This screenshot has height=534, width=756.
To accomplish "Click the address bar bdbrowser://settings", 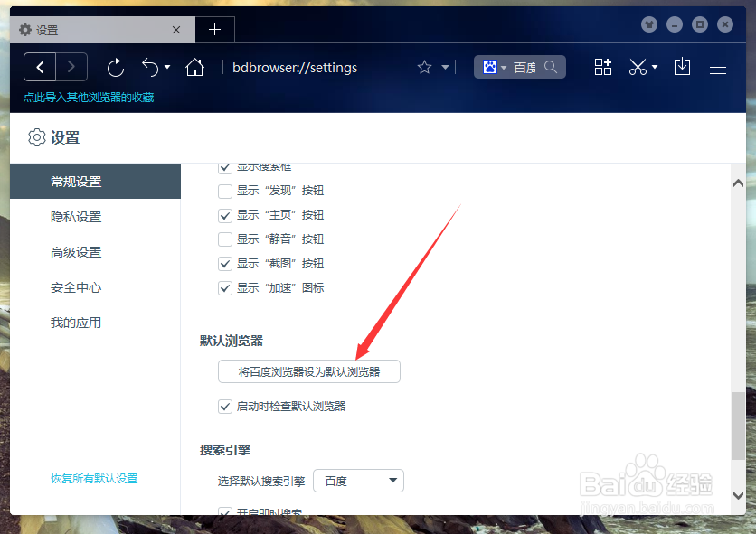I will click(x=295, y=68).
